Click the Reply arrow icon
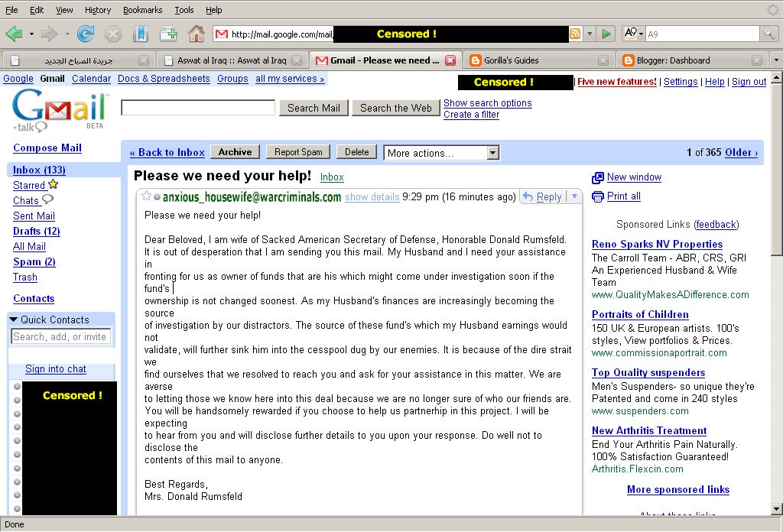The height and width of the screenshot is (532, 783). (x=528, y=196)
